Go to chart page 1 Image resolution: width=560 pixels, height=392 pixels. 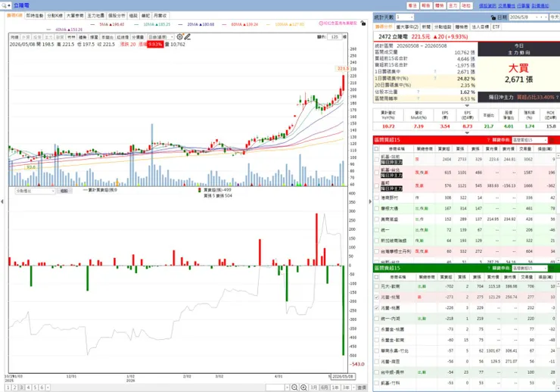click(8, 387)
